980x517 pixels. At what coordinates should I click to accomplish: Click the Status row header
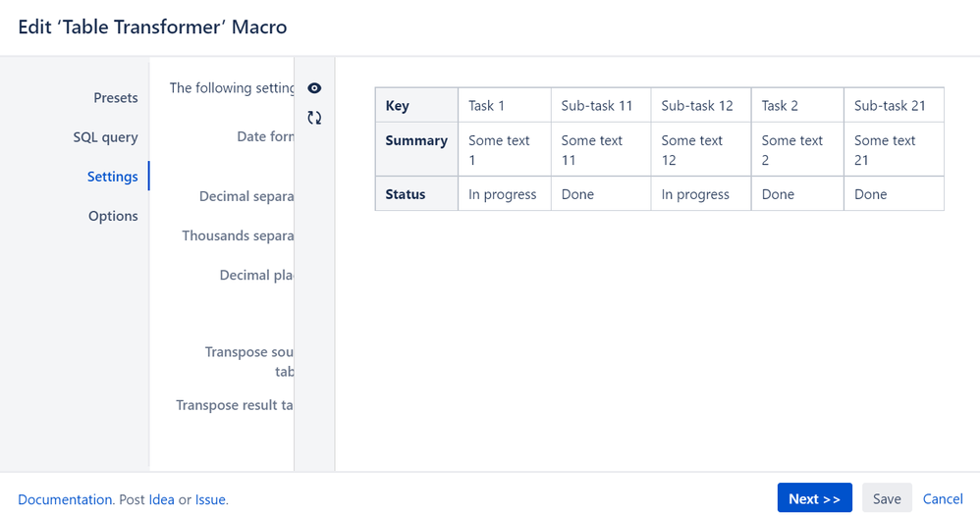[417, 193]
